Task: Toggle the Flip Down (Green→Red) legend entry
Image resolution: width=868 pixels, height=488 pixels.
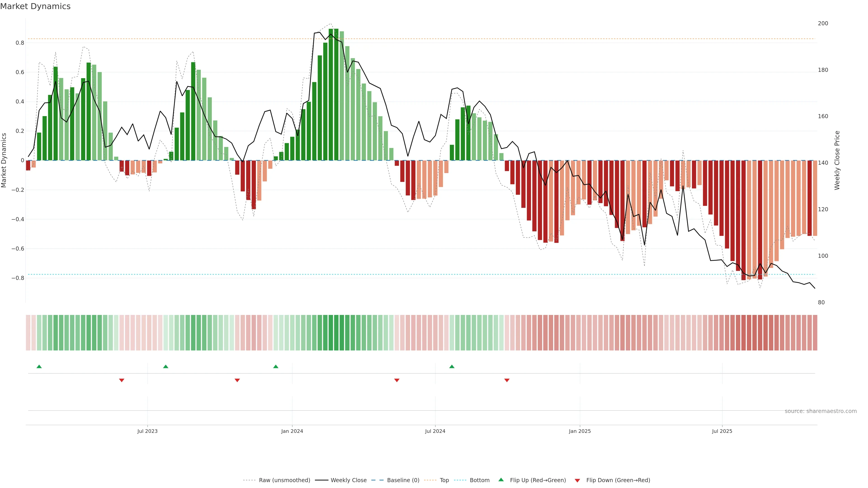Action: [618, 480]
